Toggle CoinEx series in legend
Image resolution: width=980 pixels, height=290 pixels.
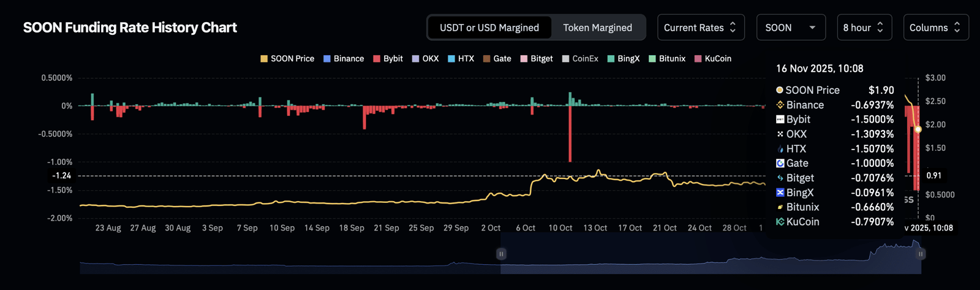tap(580, 59)
